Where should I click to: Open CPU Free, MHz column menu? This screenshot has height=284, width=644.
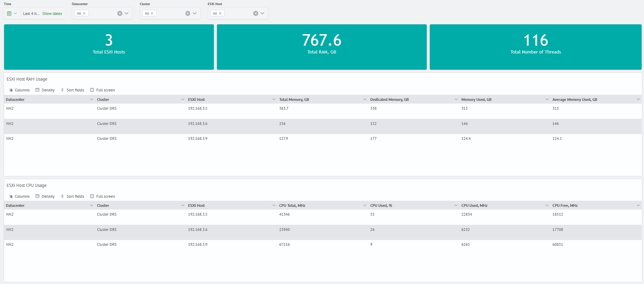[638, 205]
